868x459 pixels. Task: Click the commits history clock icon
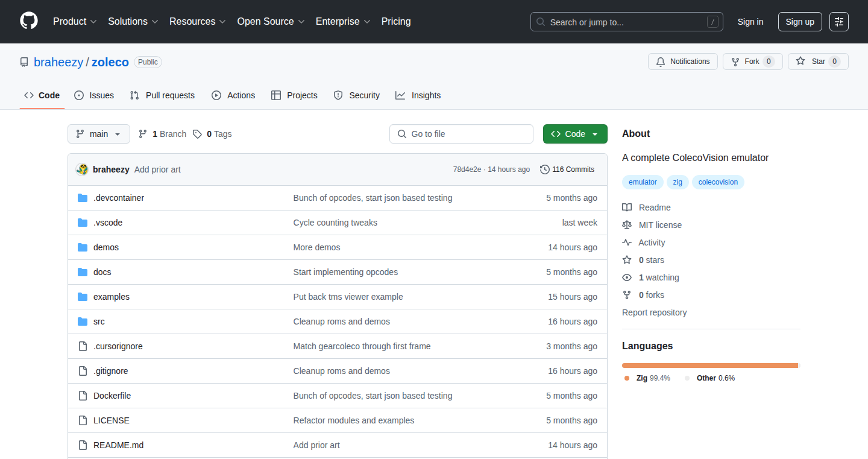pos(545,169)
